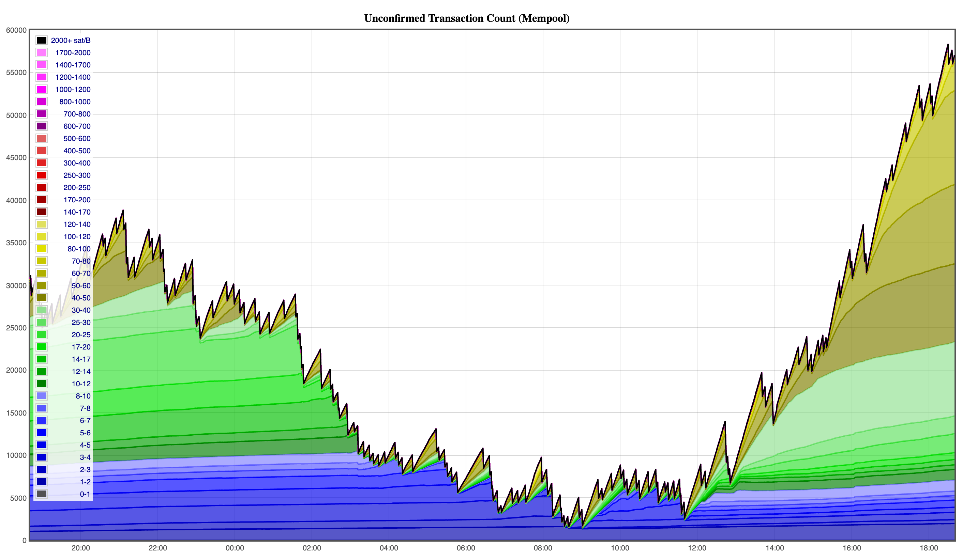Select the '40-50' legend label
Viewport: 962px width, 560px height.
tap(81, 298)
